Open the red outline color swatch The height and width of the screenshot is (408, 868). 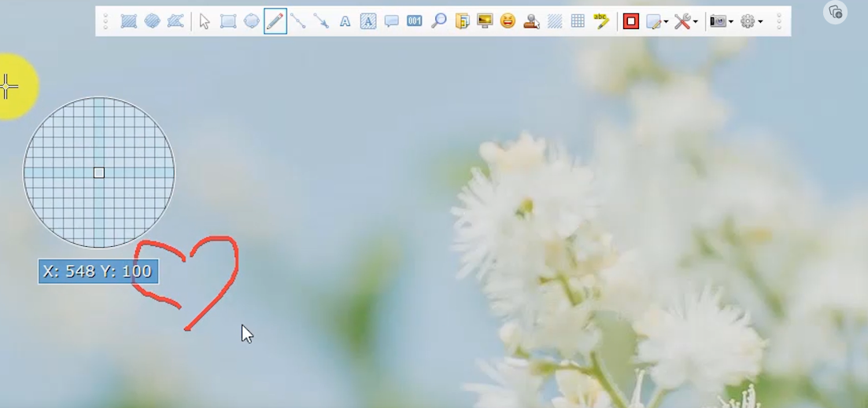point(630,22)
